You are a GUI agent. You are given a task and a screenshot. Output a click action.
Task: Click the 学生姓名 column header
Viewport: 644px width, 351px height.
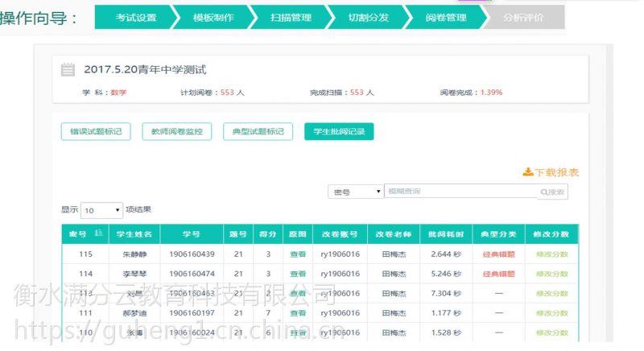pos(134,234)
